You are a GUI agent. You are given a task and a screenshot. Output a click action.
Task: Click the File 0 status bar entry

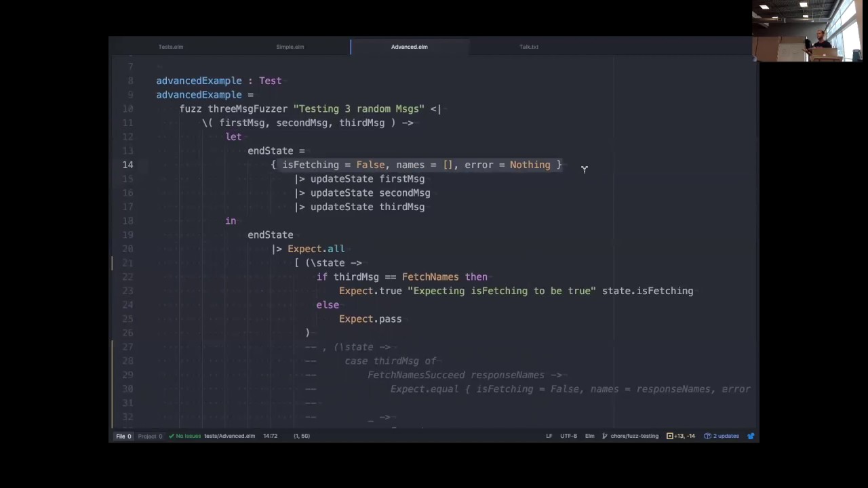(123, 436)
